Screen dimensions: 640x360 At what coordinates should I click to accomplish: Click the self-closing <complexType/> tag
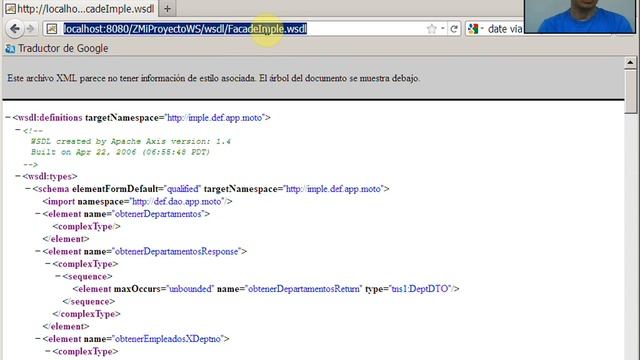click(86, 227)
